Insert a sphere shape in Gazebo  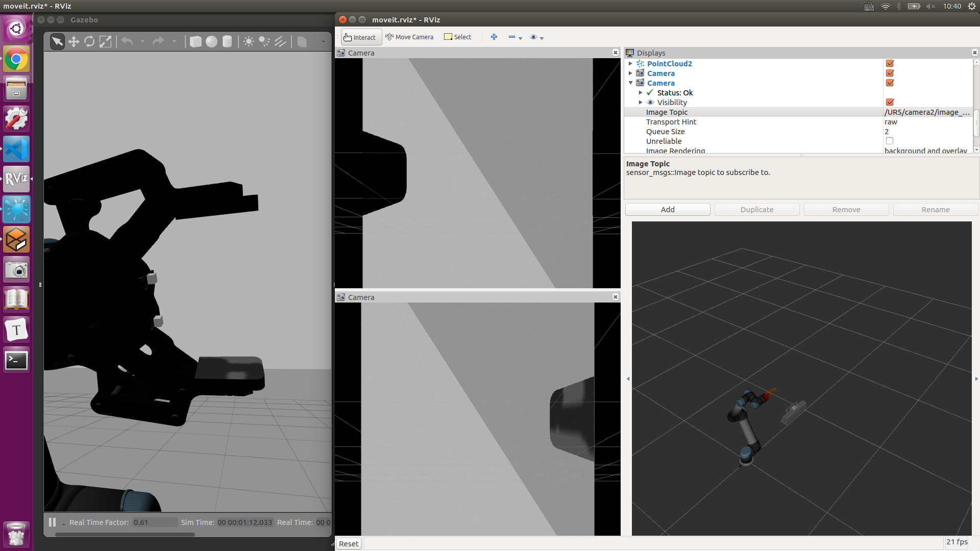(211, 41)
